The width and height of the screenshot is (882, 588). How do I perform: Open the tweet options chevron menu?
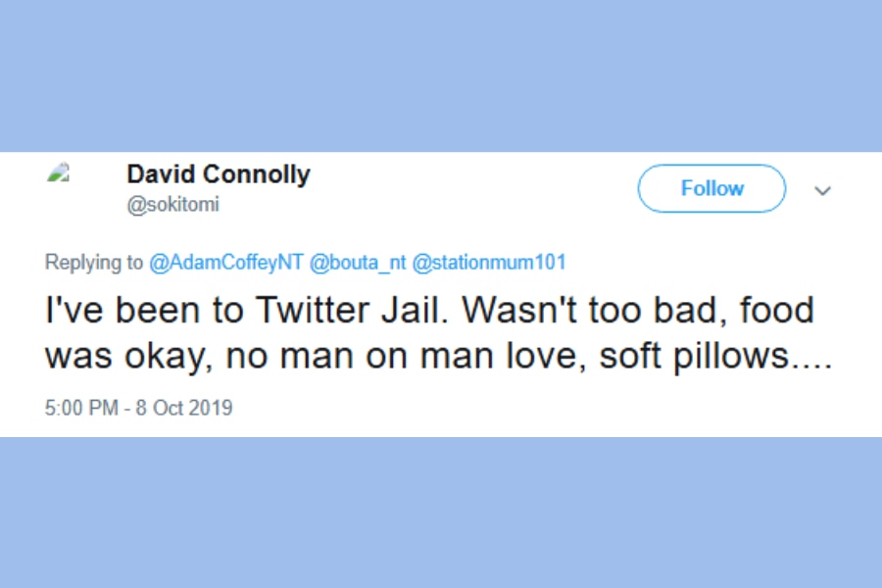[x=823, y=190]
